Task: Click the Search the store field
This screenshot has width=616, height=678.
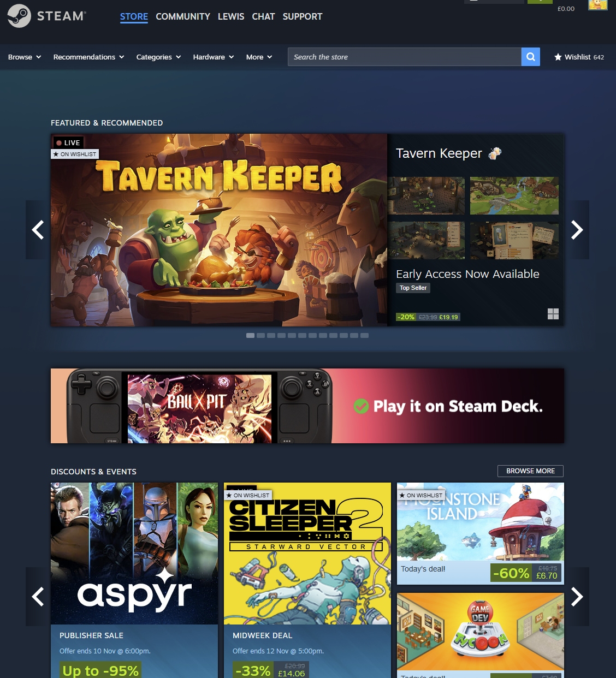Action: pos(404,57)
